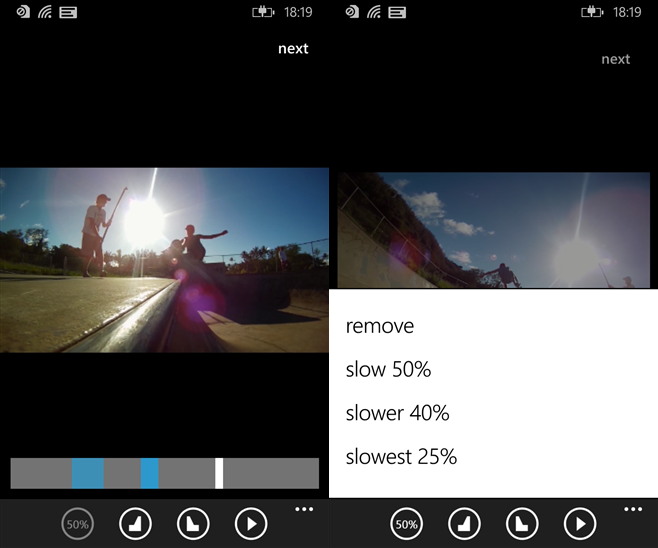Tap the skateboarder video preview, left screen
The height and width of the screenshot is (548, 658).
(164, 260)
